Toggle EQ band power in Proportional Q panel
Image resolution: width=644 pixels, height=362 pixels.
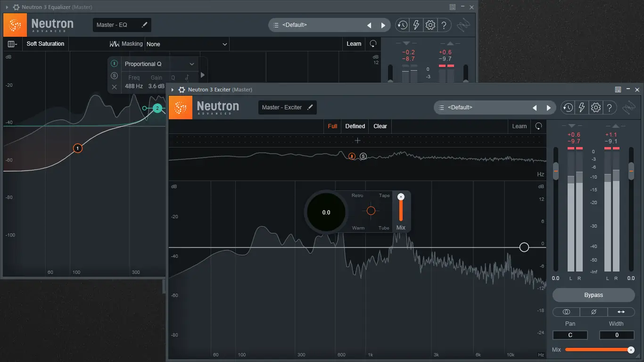point(114,64)
